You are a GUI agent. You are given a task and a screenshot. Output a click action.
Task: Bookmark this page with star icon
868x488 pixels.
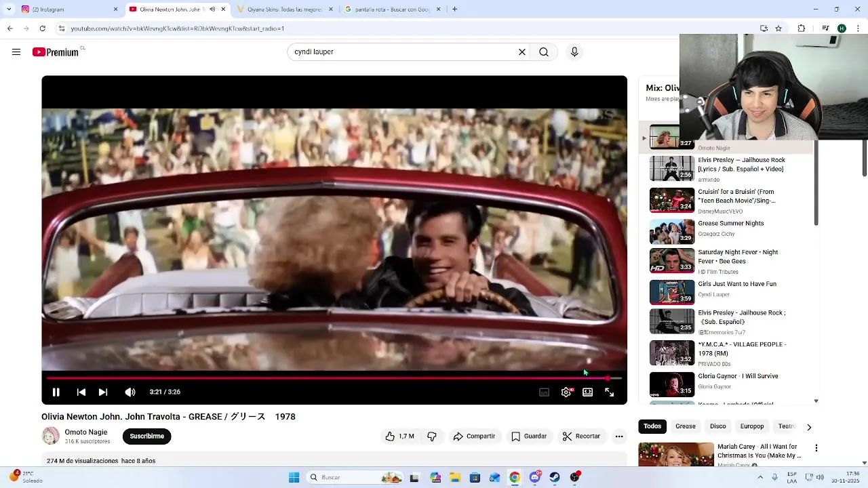coord(778,28)
